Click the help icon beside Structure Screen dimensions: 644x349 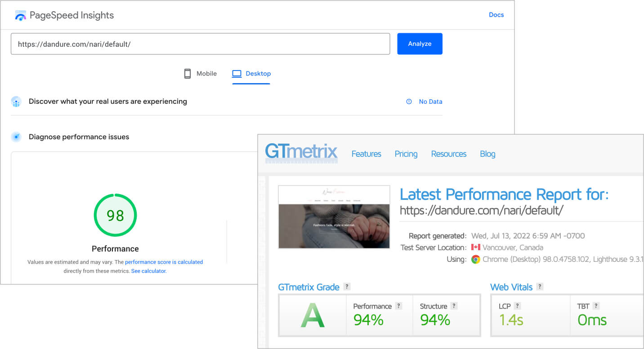point(454,306)
